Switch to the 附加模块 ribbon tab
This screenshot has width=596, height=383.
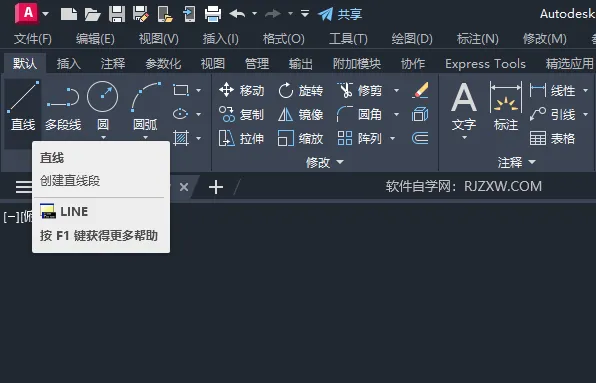(x=357, y=63)
